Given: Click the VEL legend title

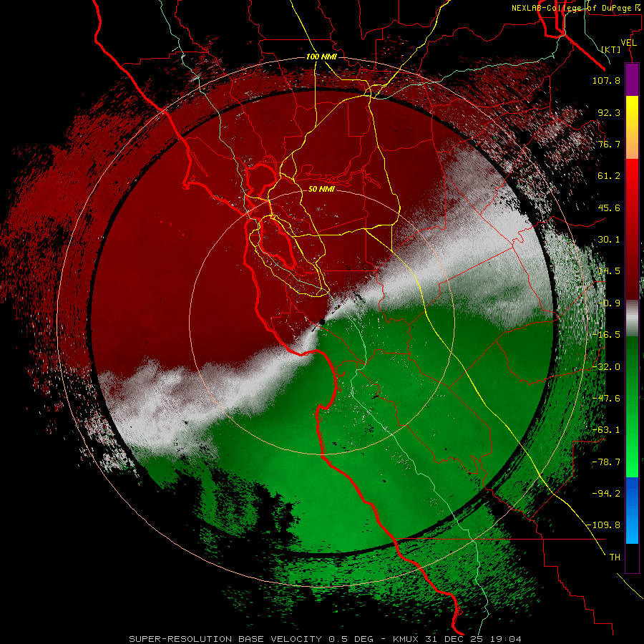Looking at the screenshot, I should pos(628,43).
